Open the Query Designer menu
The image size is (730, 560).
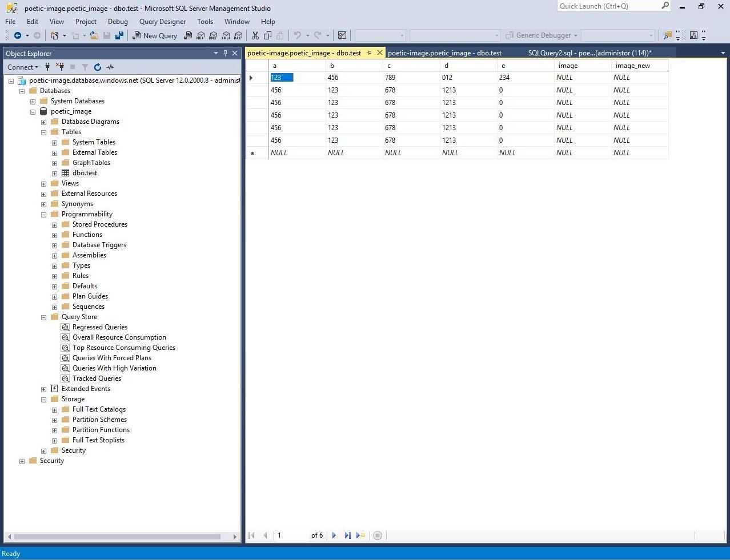point(162,22)
